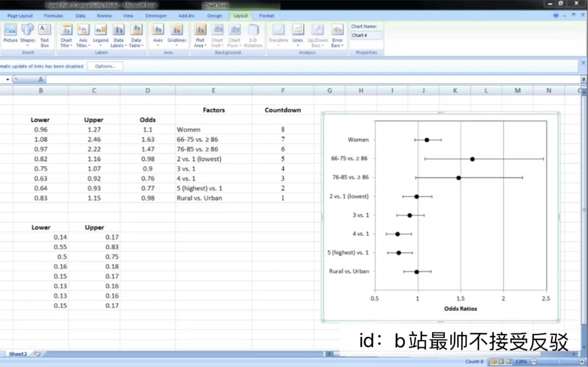
Task: Edit the Chart Name field
Action: tap(366, 35)
